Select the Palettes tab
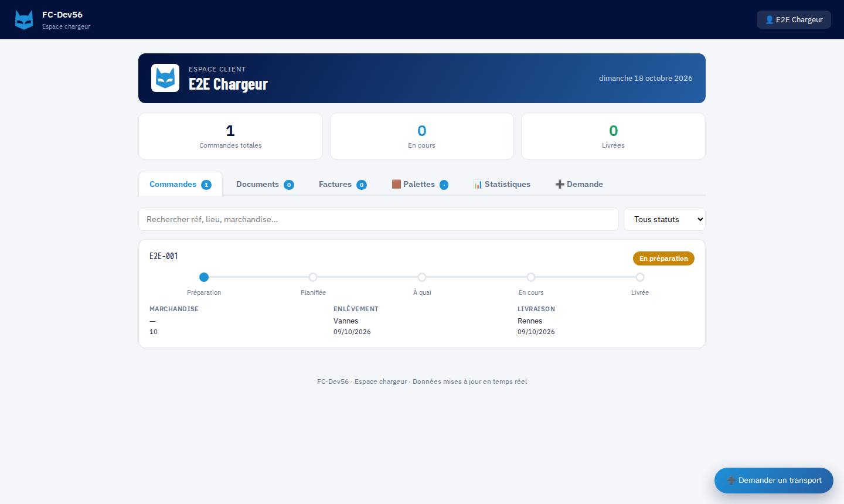This screenshot has width=844, height=504. [420, 184]
